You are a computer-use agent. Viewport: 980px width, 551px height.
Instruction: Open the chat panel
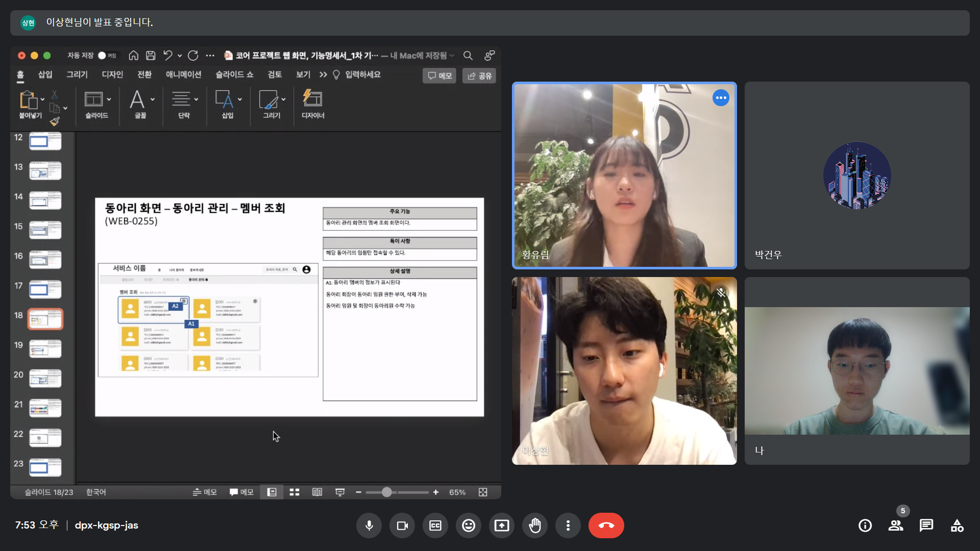[926, 525]
